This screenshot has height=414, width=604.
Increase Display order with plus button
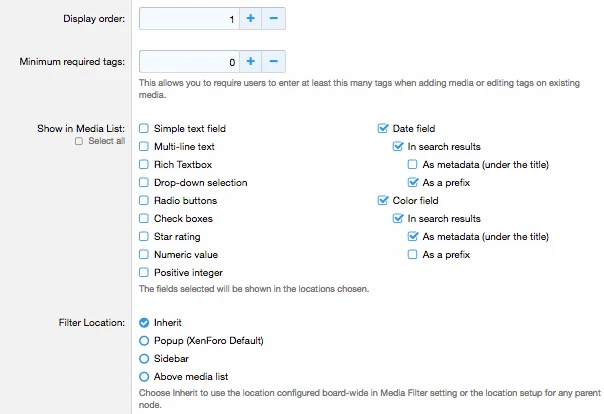pos(251,18)
